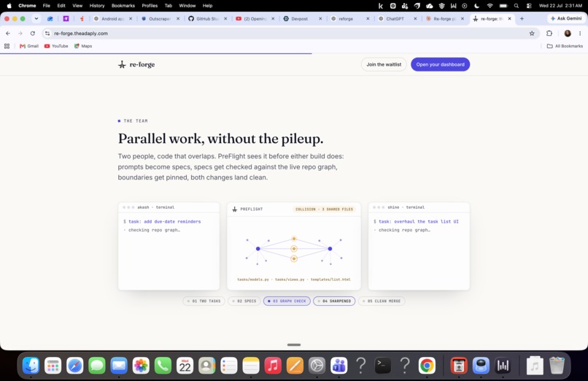This screenshot has height=381, width=588.
Task: Open Spotlight search in the menu bar
Action: tap(517, 6)
